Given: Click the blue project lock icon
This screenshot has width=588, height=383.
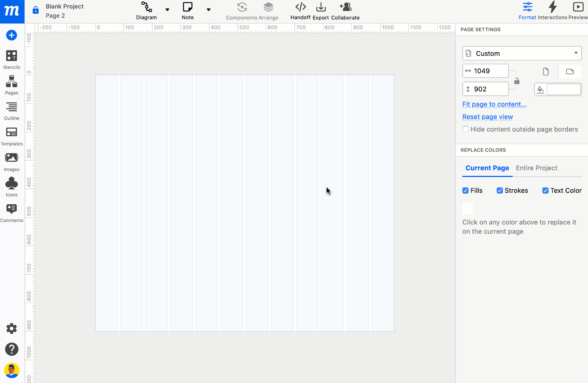Looking at the screenshot, I should (x=36, y=10).
